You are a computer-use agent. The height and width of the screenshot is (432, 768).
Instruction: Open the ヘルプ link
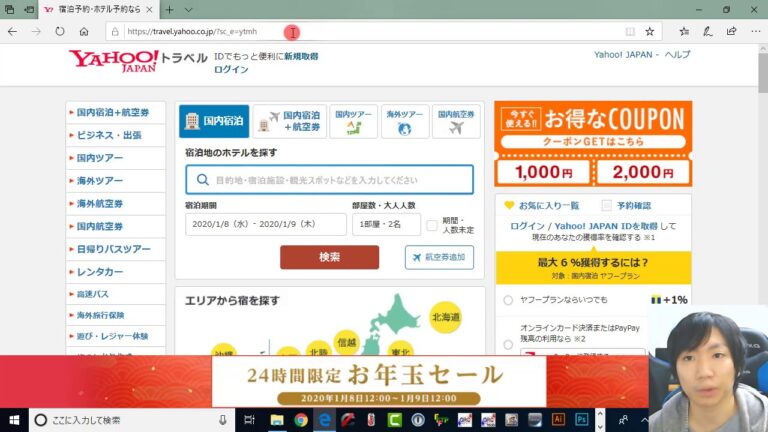tap(677, 55)
